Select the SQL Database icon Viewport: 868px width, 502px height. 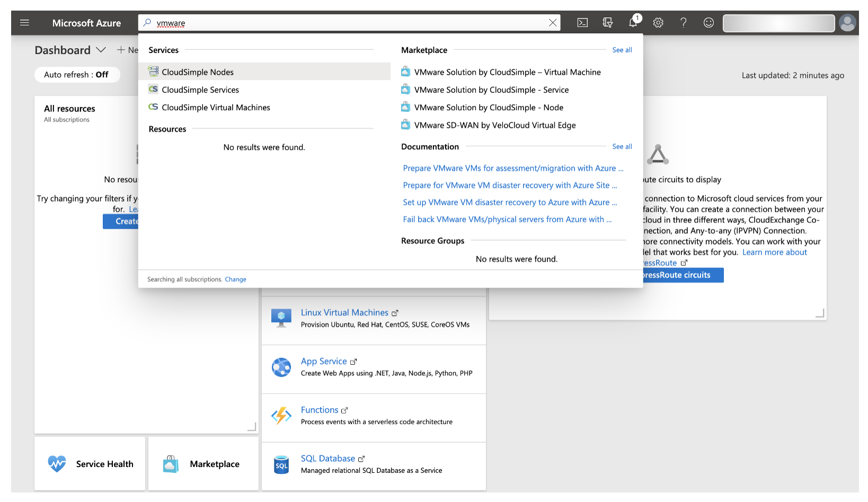pos(281,464)
